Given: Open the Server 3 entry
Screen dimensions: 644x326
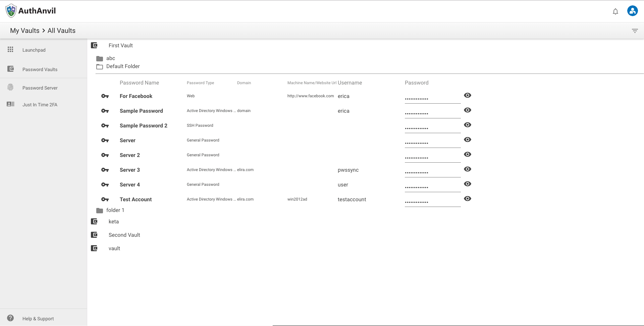Looking at the screenshot, I should (x=129, y=170).
